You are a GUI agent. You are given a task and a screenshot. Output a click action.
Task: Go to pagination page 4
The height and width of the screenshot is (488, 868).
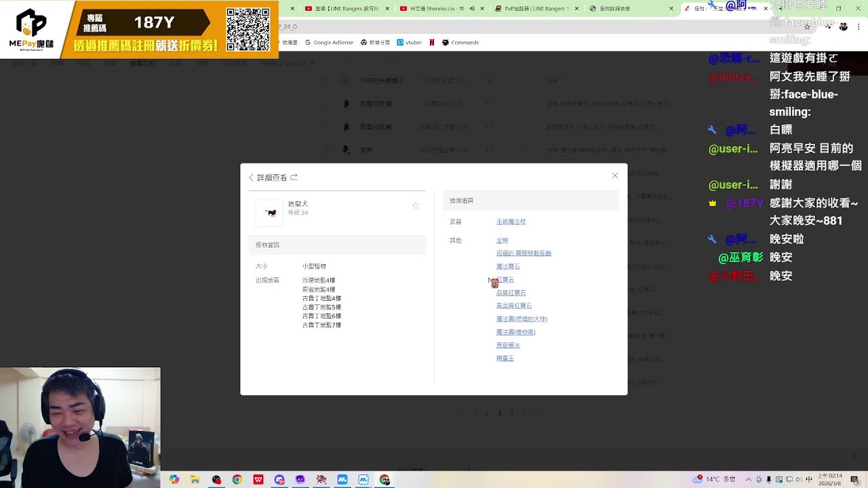tap(511, 413)
